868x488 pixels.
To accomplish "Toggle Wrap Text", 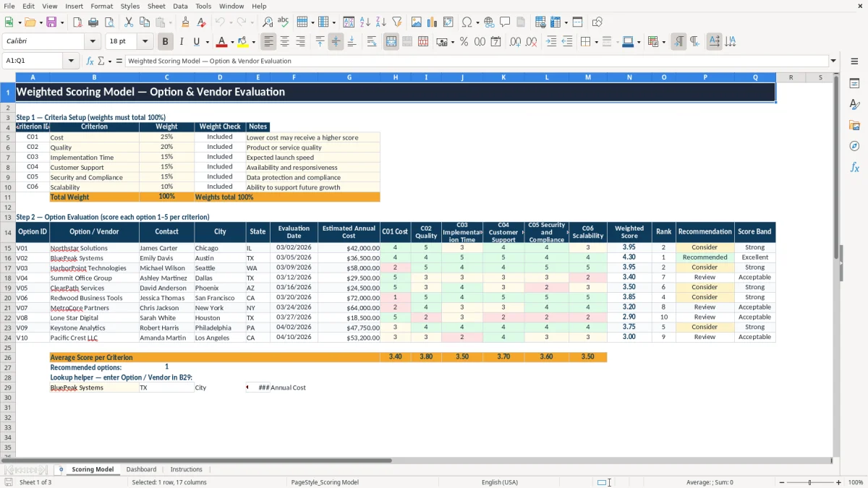I will click(x=372, y=42).
